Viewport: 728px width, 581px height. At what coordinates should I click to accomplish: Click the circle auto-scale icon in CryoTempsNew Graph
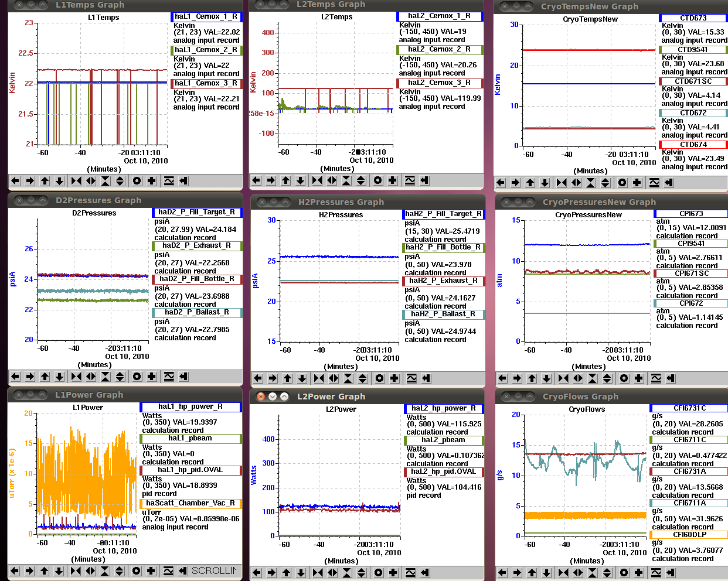(622, 183)
